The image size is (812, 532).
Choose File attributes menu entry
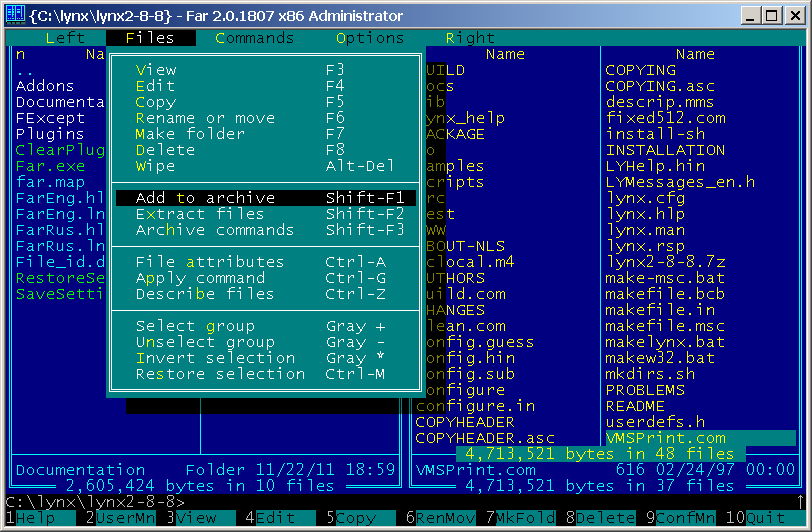point(266,262)
